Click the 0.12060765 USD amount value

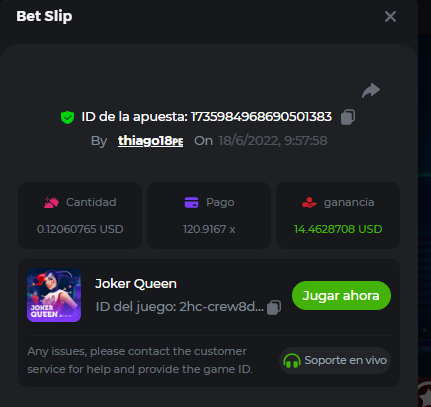pyautogui.click(x=80, y=229)
